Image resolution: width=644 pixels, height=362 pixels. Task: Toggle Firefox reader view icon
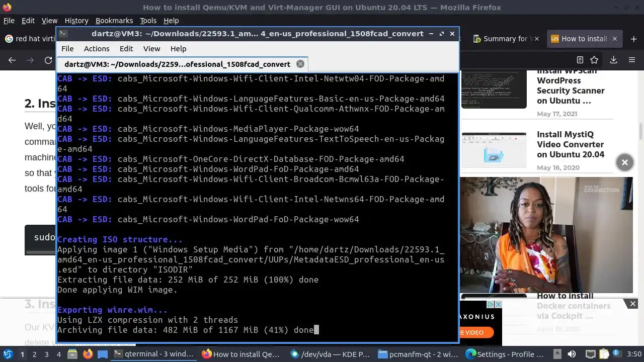(580, 60)
